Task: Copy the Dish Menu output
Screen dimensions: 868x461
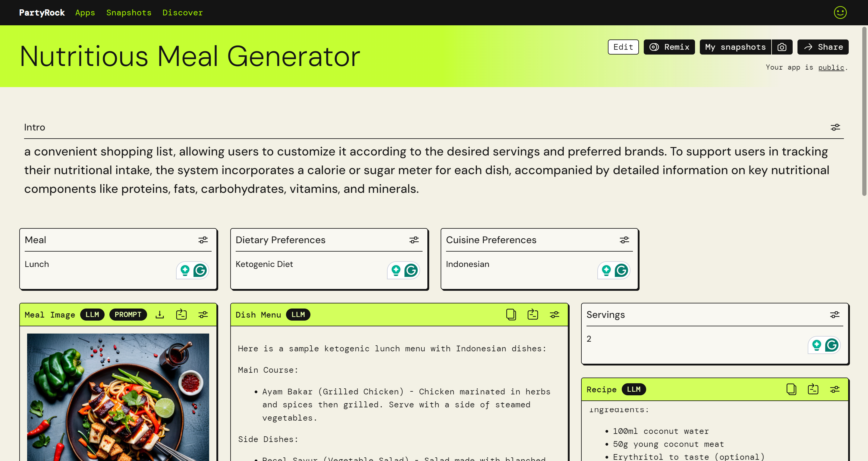Action: coord(511,314)
